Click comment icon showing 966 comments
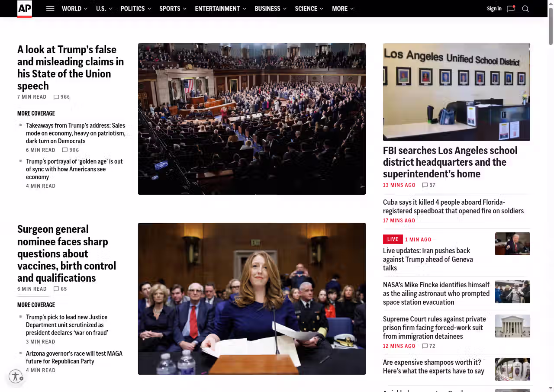Image resolution: width=554 pixels, height=392 pixels. pos(56,97)
